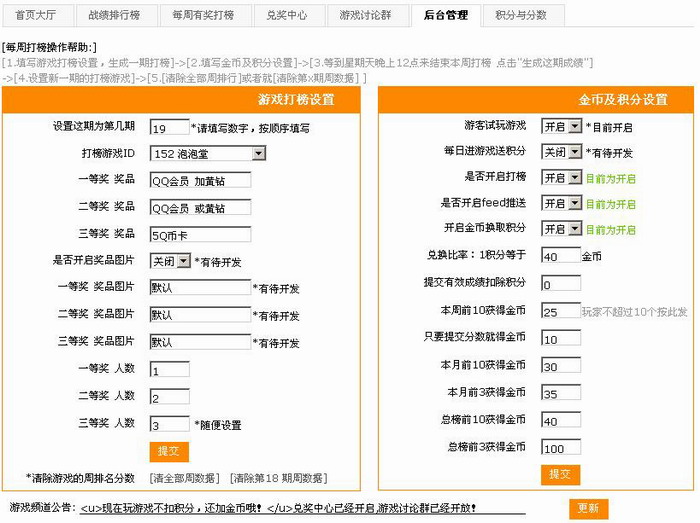Click the 清除第18期周数据 link
Viewport: 700px width, 523px height.
tap(279, 478)
